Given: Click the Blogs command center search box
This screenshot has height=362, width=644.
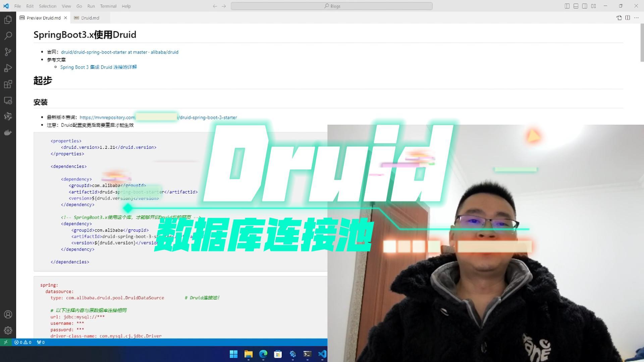Looking at the screenshot, I should pyautogui.click(x=332, y=6).
